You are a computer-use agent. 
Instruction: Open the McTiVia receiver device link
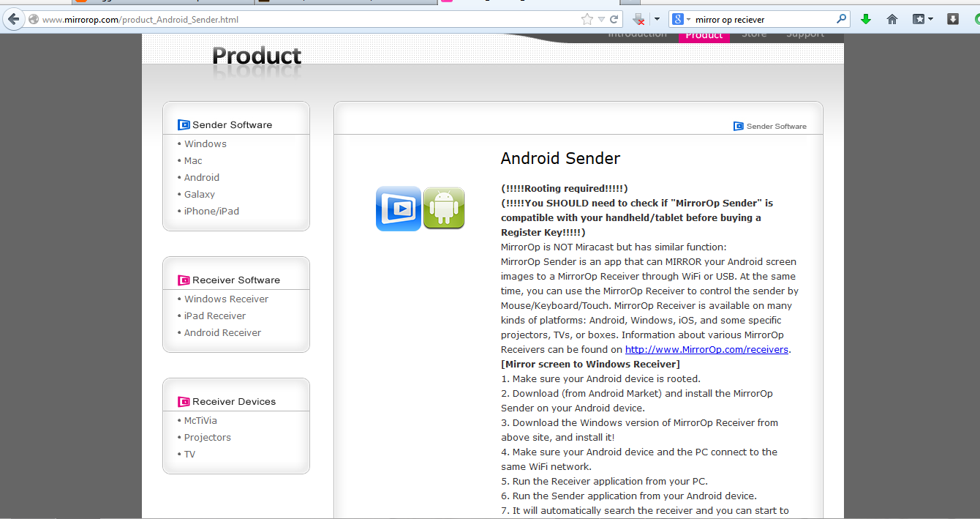click(x=200, y=421)
